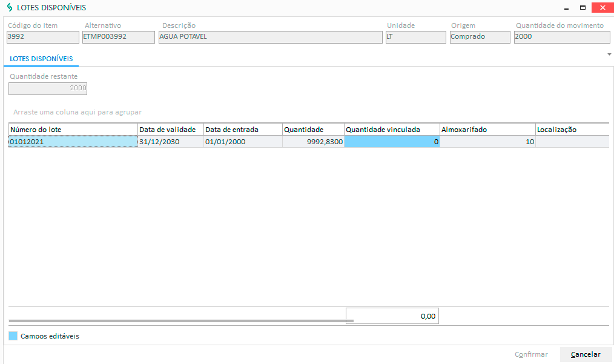
Task: Click the Confirmar button
Action: click(531, 354)
